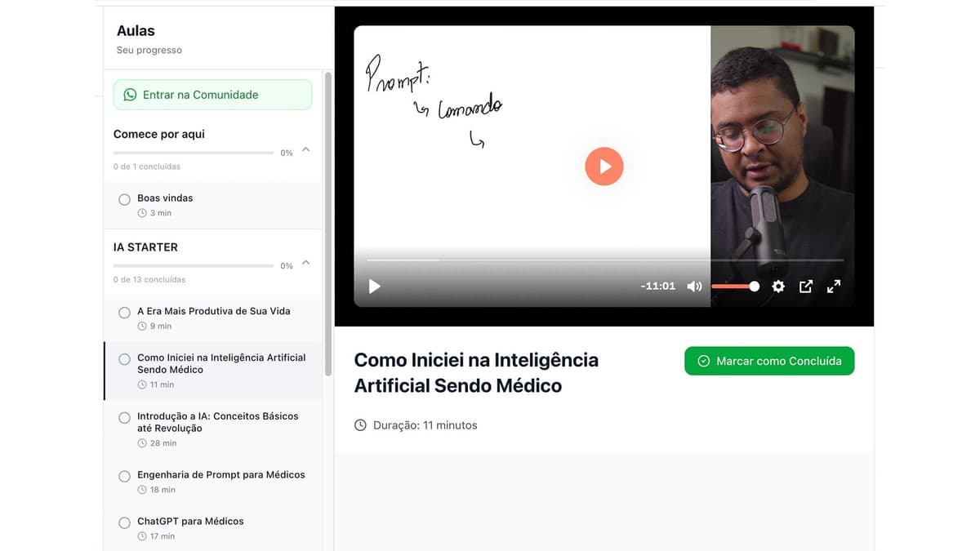Mark the Boas vindas lesson circle as done
Image resolution: width=980 pixels, height=551 pixels.
click(x=124, y=199)
